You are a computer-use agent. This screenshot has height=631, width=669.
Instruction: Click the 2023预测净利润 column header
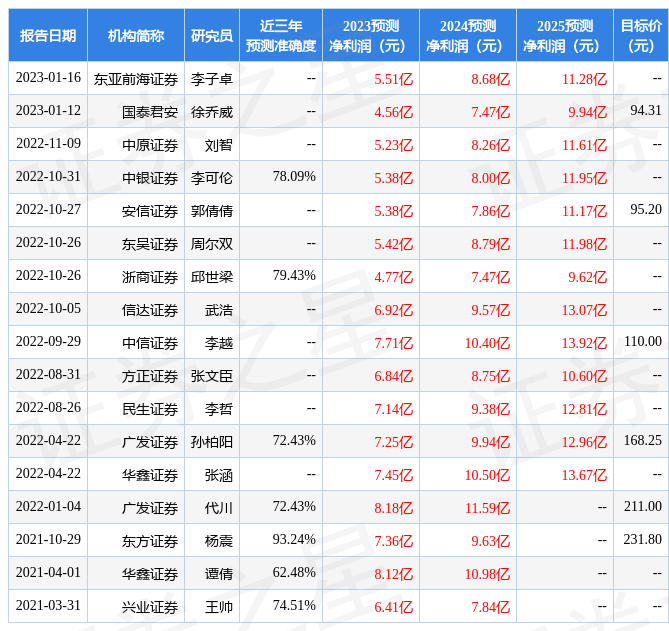pos(370,36)
